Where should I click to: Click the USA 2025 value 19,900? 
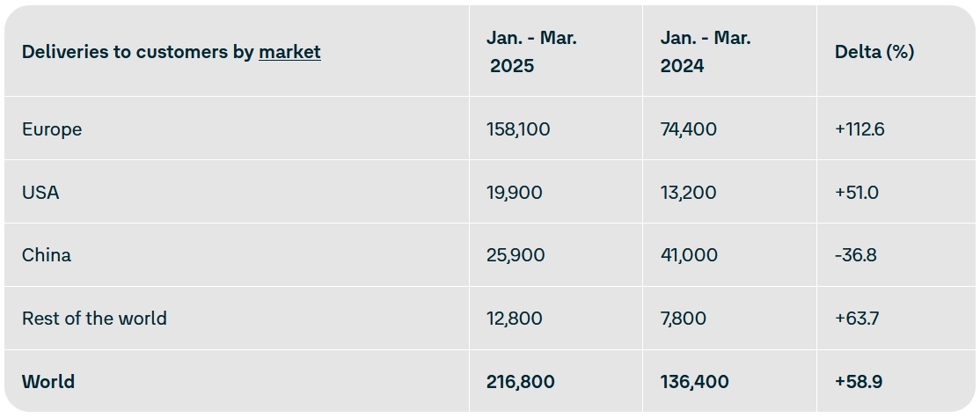tap(514, 192)
